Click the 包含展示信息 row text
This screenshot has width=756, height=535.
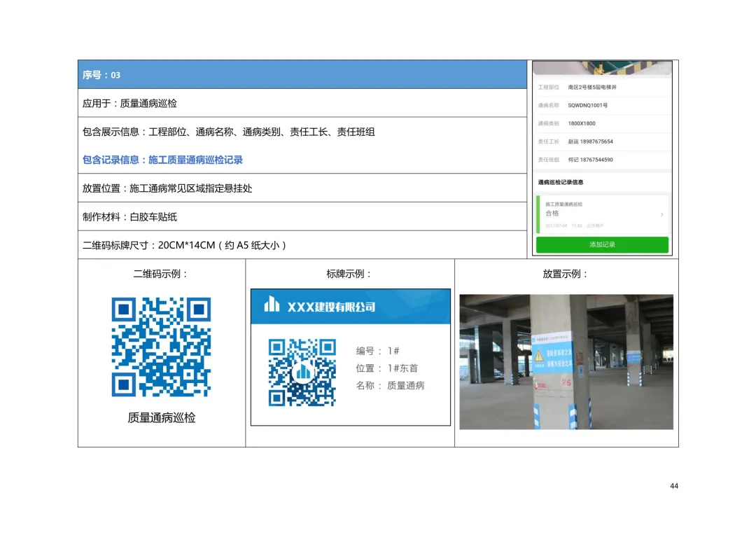point(228,132)
